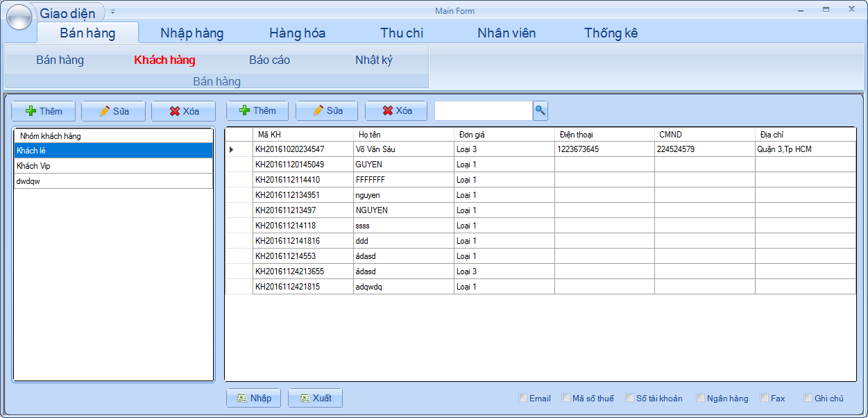The height and width of the screenshot is (418, 868).
Task: Click the CMND value 224524579
Action: pos(705,149)
